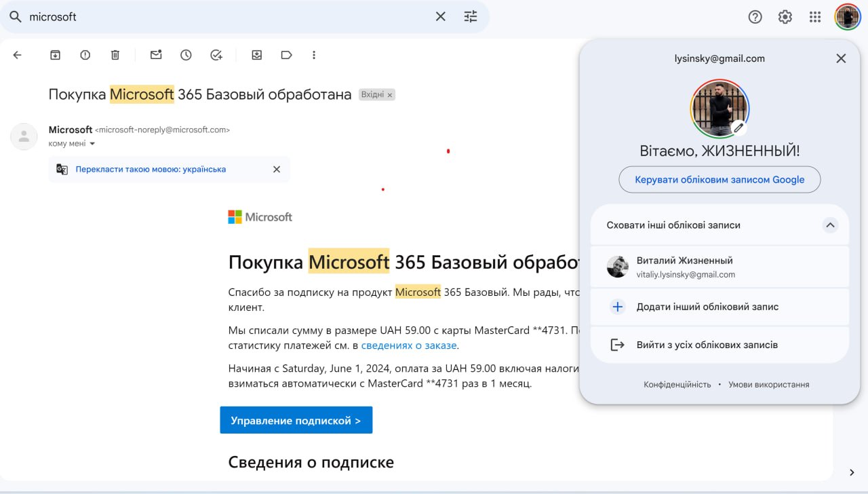The height and width of the screenshot is (494, 868).
Task: Click the Сведения о подписке heading
Action: pos(311,462)
